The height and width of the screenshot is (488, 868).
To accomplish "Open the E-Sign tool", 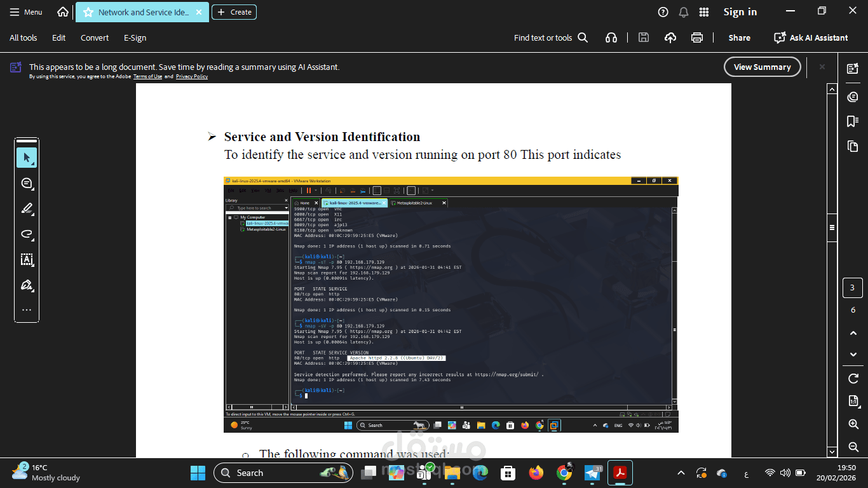I will pyautogui.click(x=135, y=37).
